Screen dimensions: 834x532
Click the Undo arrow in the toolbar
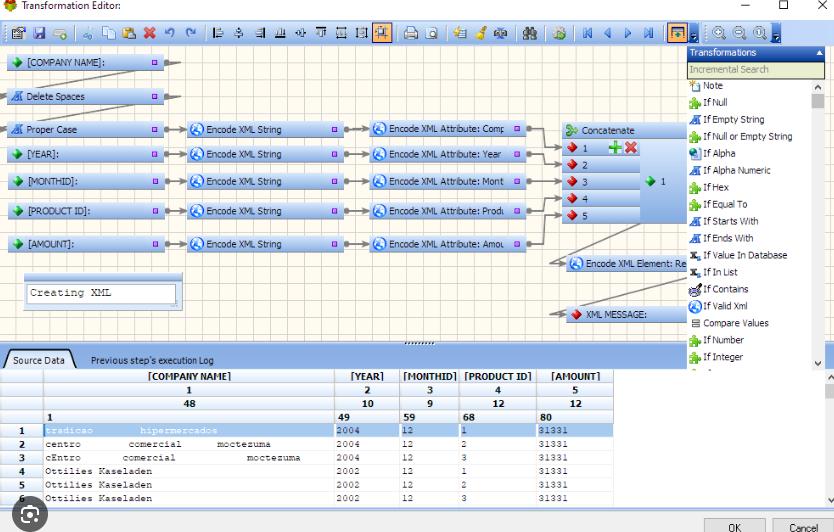[170, 33]
